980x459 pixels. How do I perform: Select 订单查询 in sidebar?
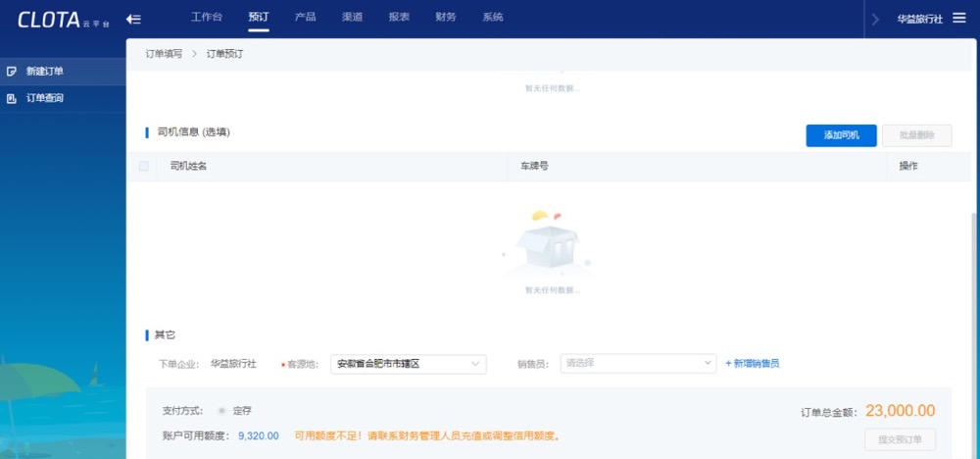63,98
